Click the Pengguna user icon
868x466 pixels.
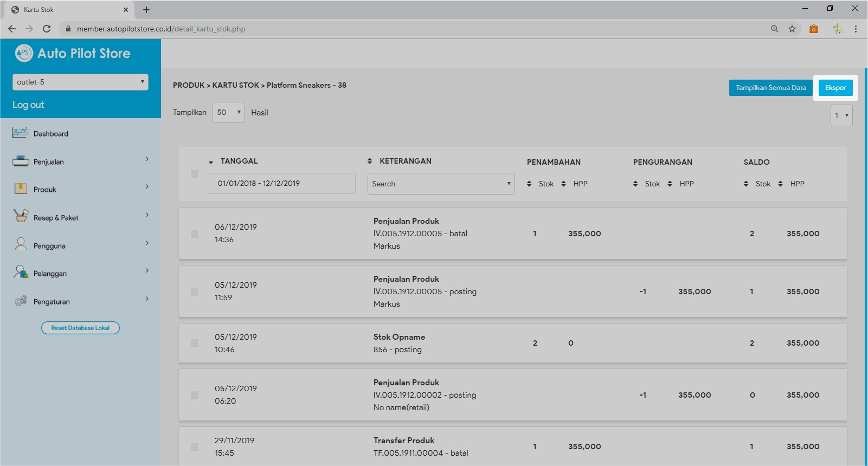[21, 244]
